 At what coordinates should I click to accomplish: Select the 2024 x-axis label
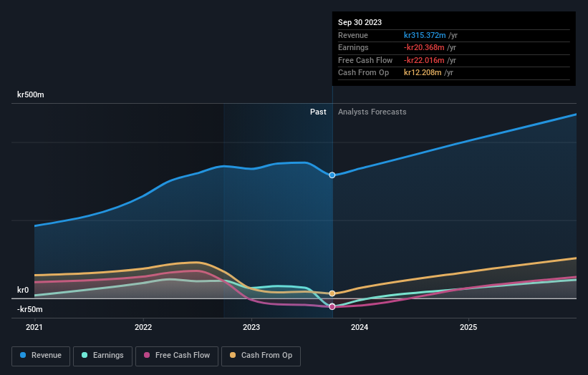point(360,327)
